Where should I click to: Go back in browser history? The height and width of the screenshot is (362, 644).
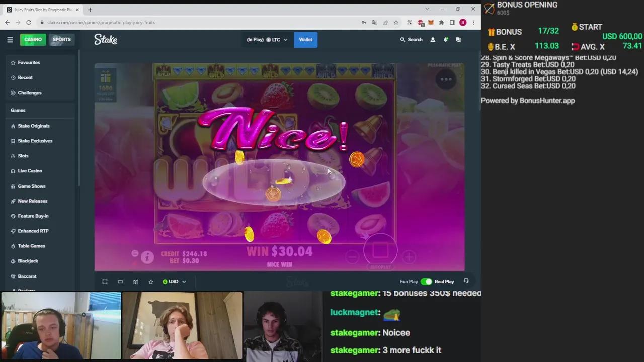click(x=7, y=22)
